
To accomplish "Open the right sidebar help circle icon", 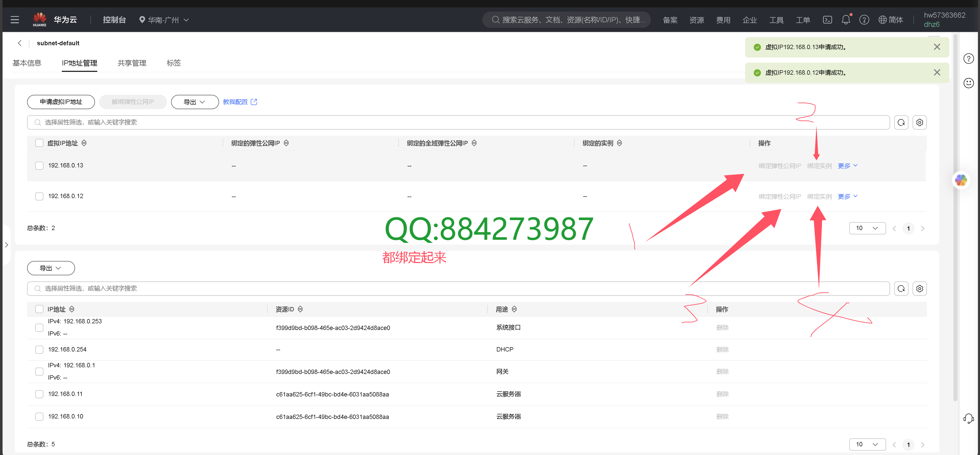I will click(x=968, y=59).
